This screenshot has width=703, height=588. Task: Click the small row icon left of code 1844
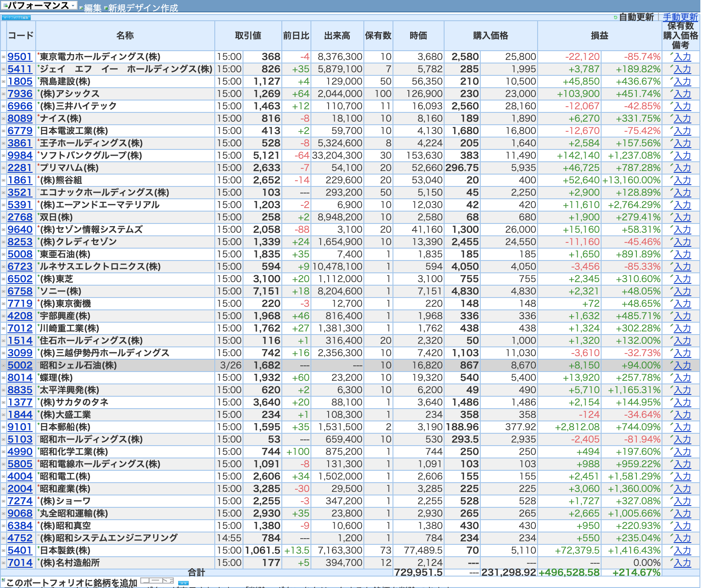click(4, 415)
